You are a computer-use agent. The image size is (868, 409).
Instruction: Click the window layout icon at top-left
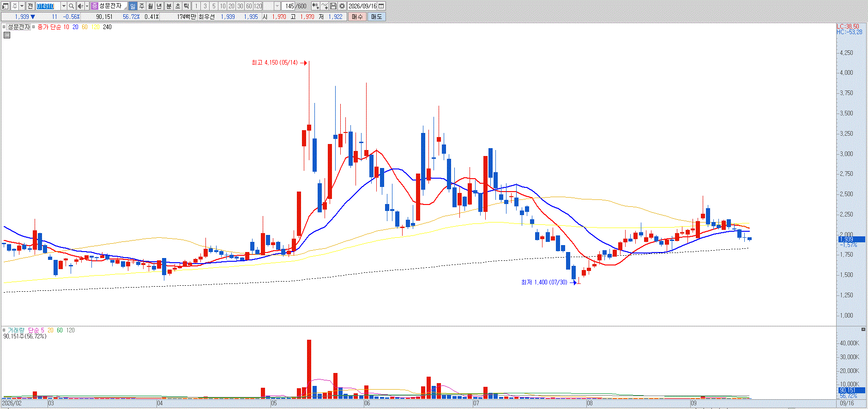[x=6, y=6]
